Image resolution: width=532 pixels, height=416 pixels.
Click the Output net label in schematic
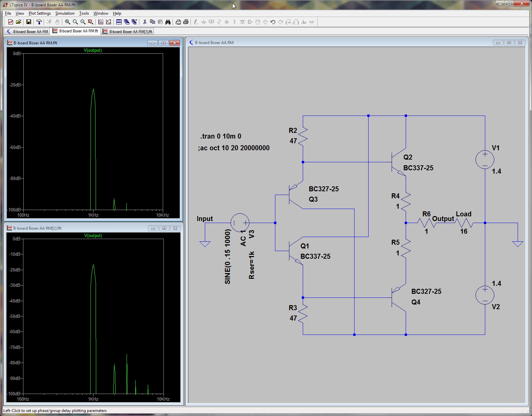[x=443, y=219]
